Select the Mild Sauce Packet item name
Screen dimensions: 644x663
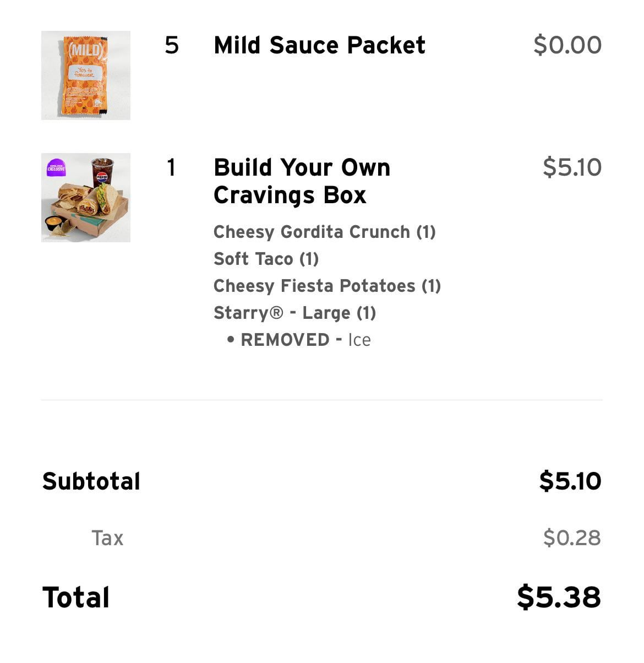pyautogui.click(x=319, y=45)
